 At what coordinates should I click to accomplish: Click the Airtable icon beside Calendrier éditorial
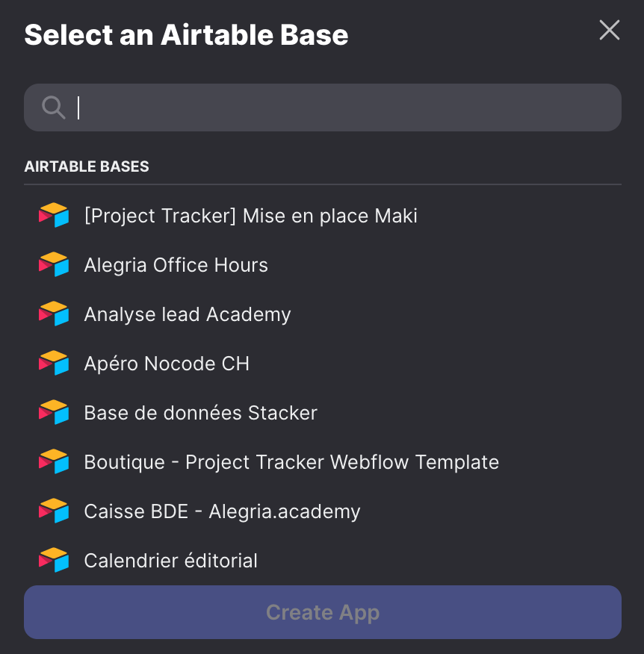54,559
